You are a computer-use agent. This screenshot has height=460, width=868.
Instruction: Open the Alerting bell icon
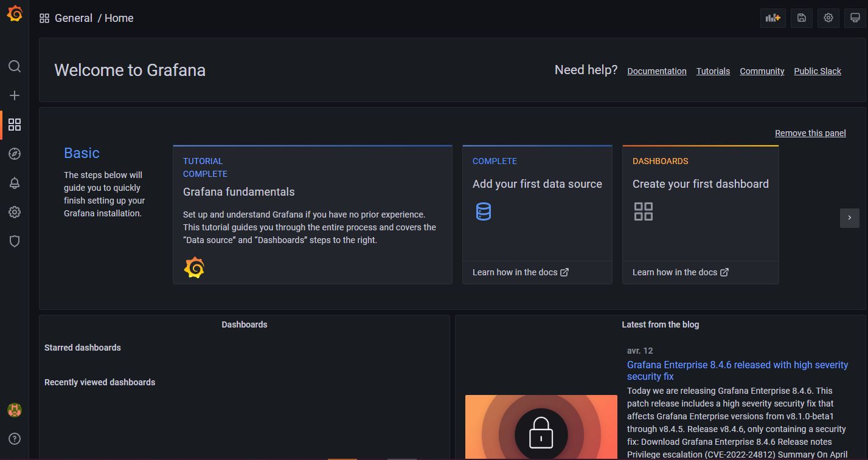click(x=15, y=183)
